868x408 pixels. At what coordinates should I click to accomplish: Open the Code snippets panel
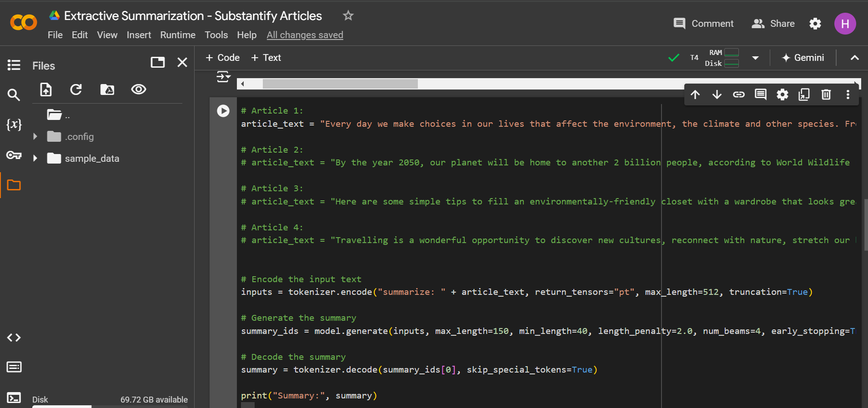coord(14,338)
